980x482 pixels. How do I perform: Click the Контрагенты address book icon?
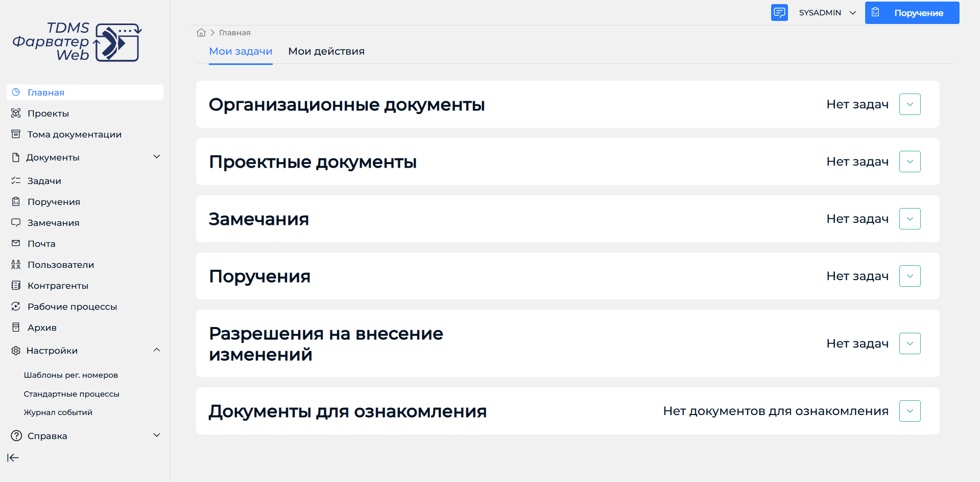coord(16,285)
